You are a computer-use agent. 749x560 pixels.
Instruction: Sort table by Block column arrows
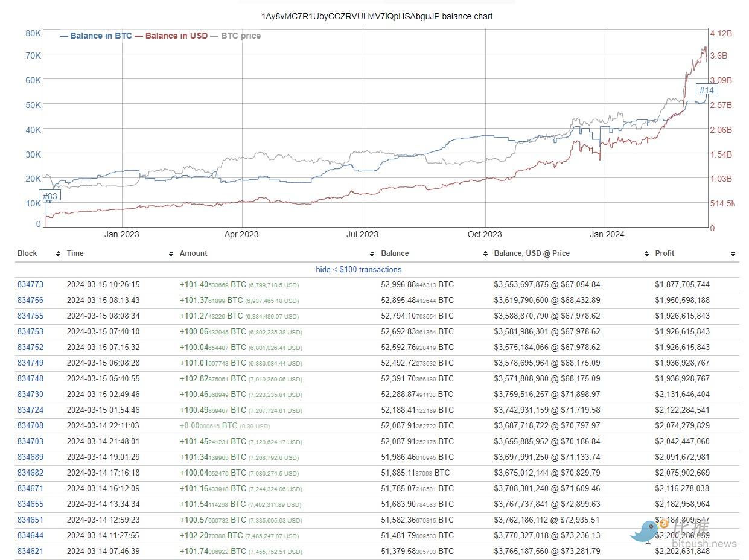tap(58, 254)
